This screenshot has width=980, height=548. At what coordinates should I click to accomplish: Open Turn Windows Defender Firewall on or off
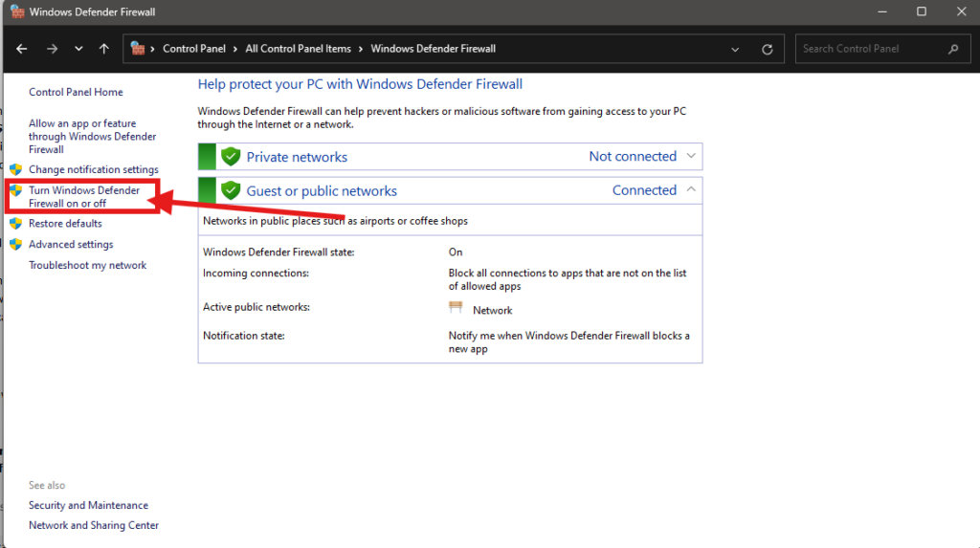click(x=84, y=196)
